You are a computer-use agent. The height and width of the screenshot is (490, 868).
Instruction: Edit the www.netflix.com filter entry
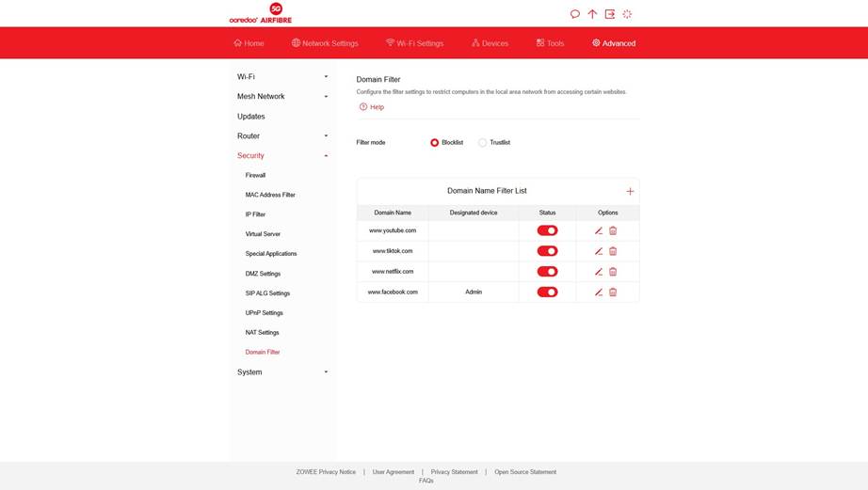(599, 272)
